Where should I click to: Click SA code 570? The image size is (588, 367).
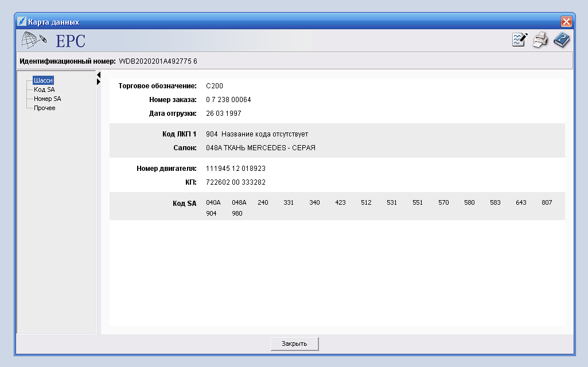tap(443, 202)
